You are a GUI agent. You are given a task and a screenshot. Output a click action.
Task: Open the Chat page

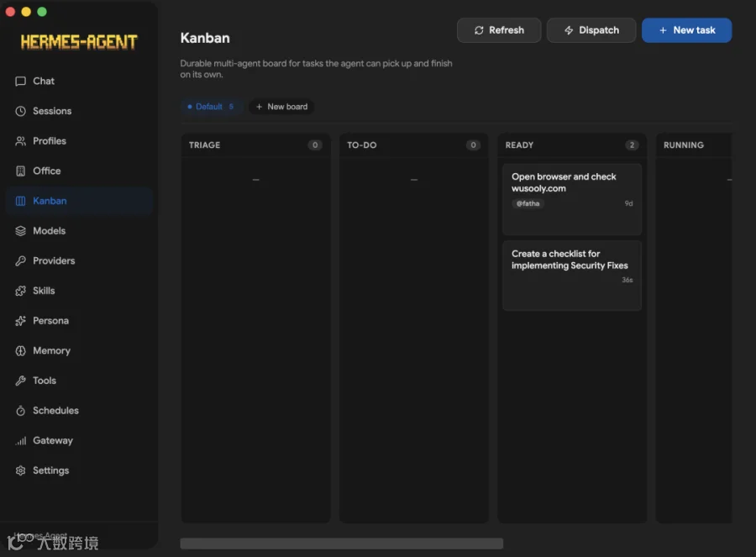[79, 81]
